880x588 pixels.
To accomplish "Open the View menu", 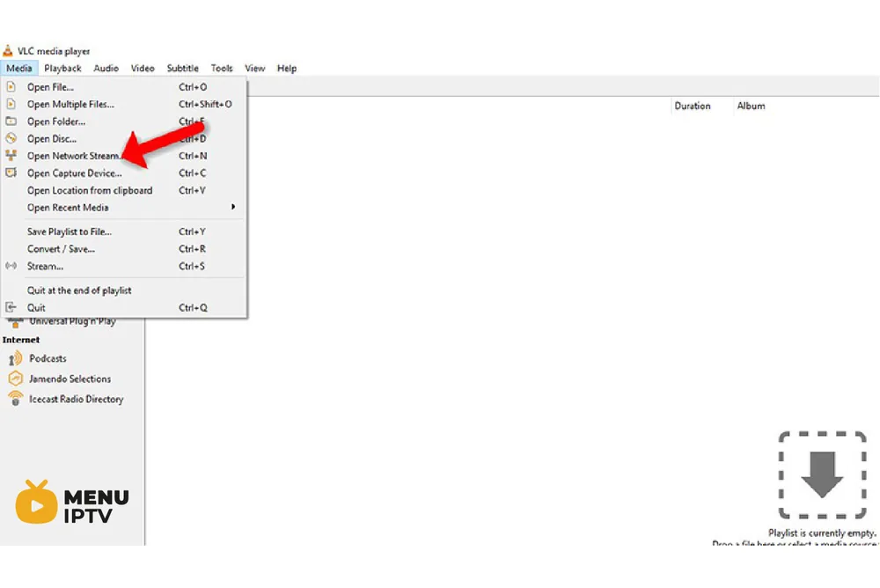I will 255,68.
